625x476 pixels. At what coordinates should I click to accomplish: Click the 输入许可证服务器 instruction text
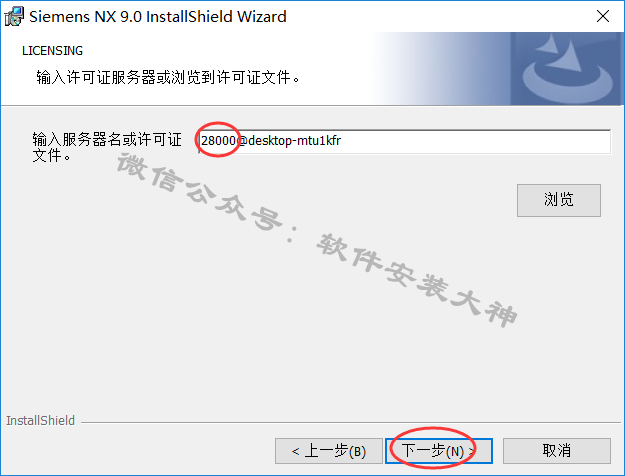click(x=168, y=77)
